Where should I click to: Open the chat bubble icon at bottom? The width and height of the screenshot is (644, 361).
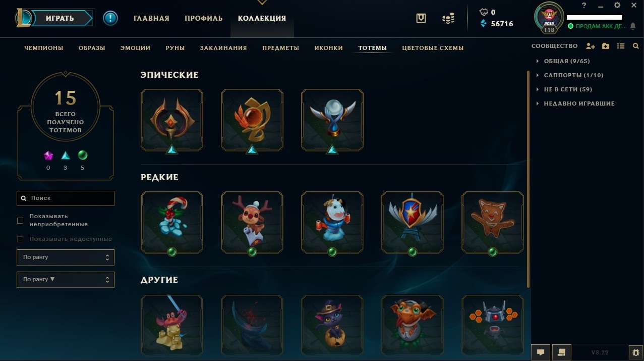click(541, 352)
